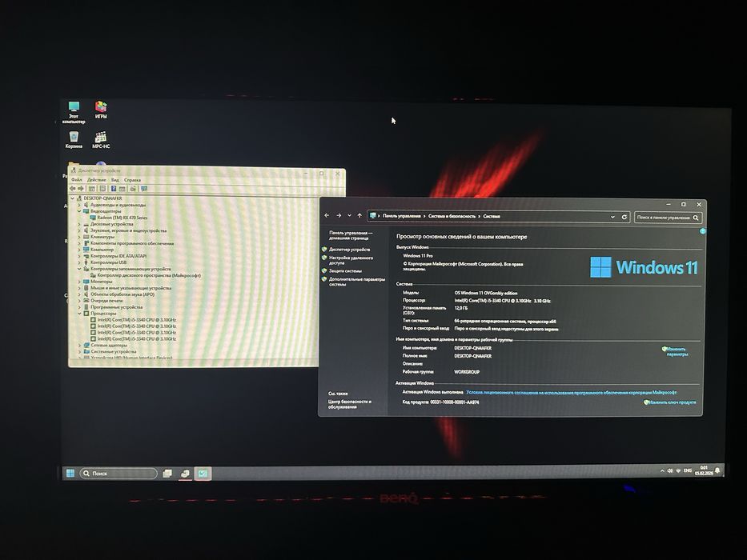Viewport: 747px width, 560px height.
Task: Click the Refresh icon in System window
Action: click(625, 217)
